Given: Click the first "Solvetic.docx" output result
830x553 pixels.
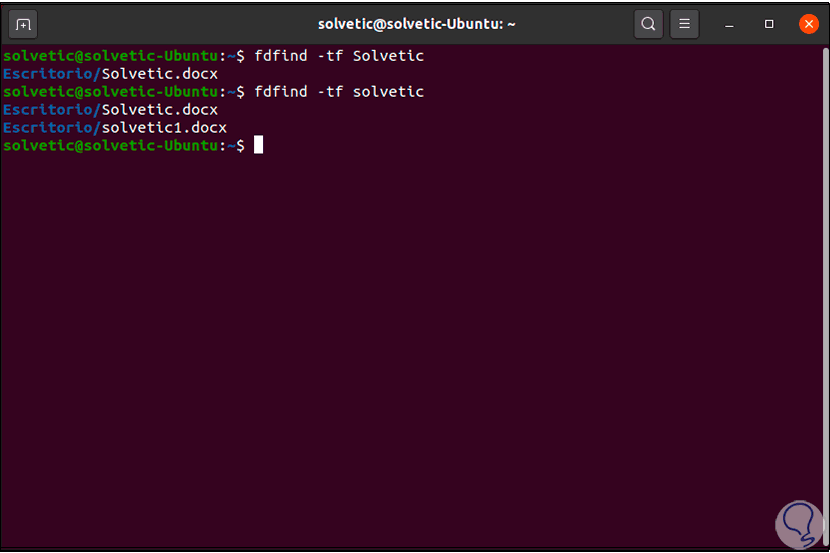Looking at the screenshot, I should coord(160,74).
